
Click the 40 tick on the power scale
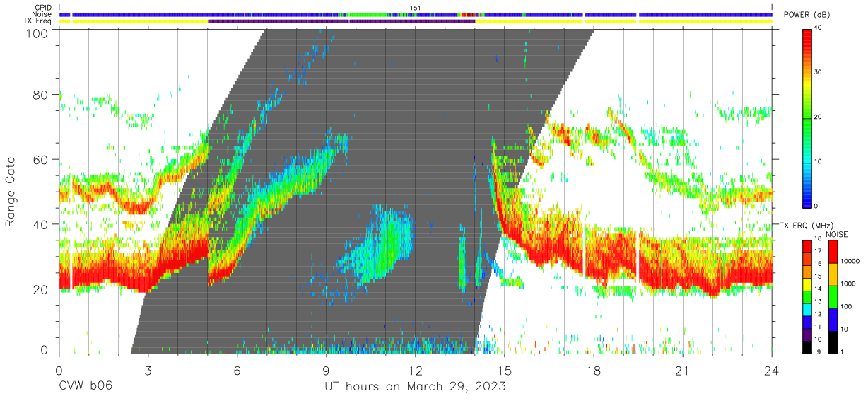point(819,29)
